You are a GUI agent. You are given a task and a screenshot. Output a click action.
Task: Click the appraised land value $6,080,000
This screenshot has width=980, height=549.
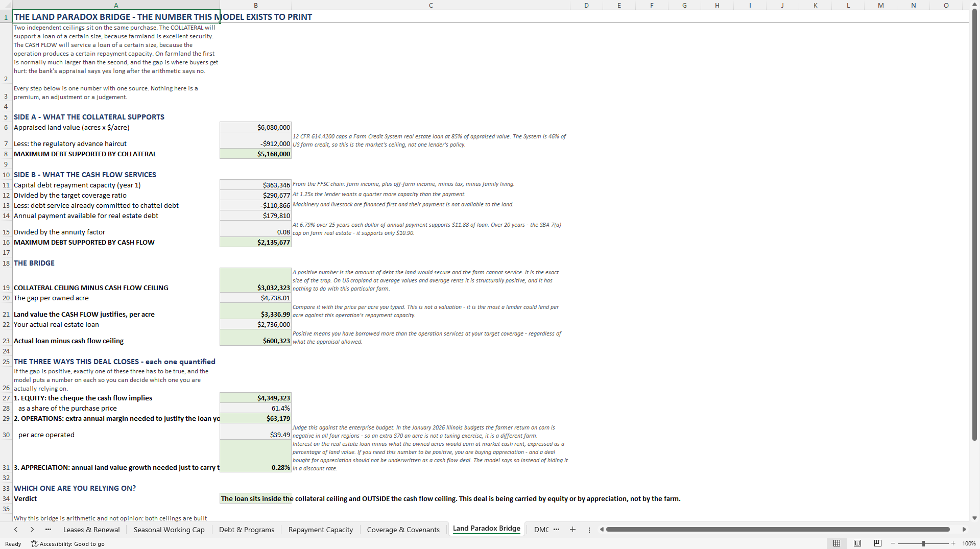coord(256,127)
